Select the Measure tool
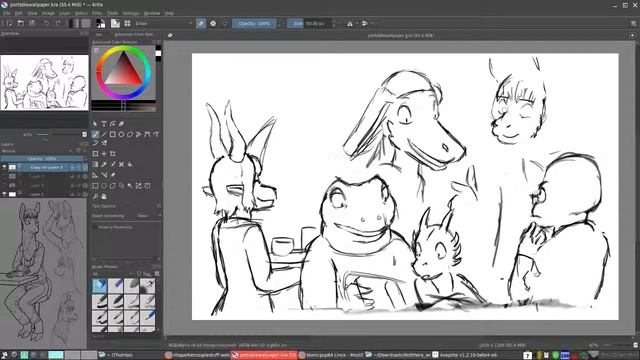Screen dimensions: 640x360 (104, 175)
